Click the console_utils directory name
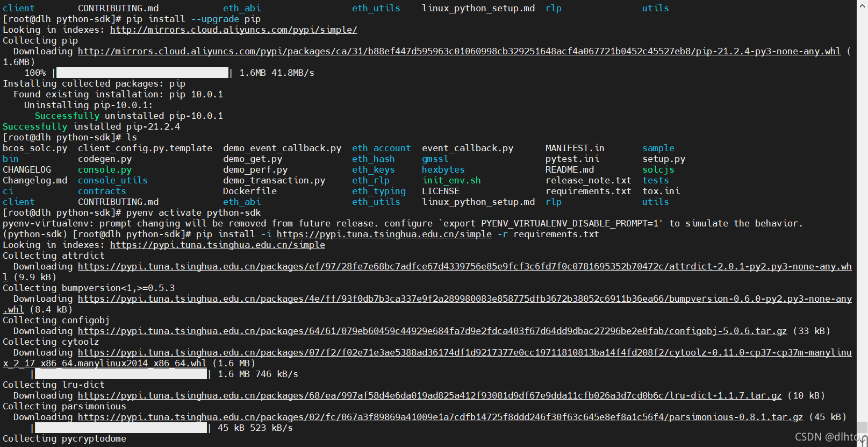The image size is (868, 447). [x=113, y=180]
